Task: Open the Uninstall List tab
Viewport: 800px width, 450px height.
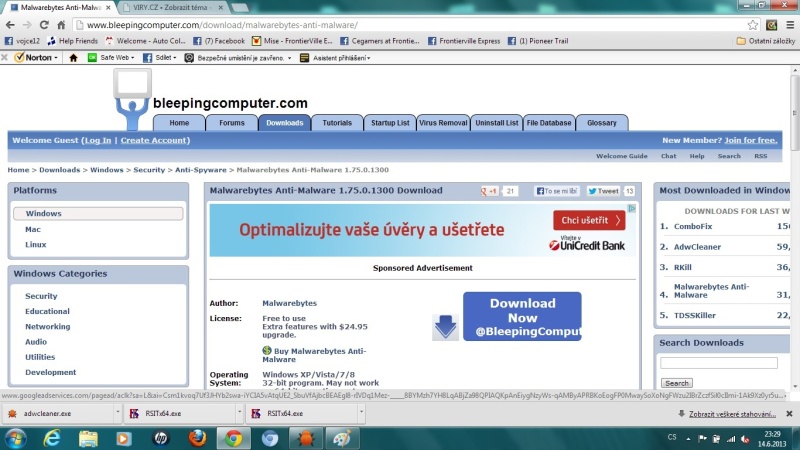Action: 496,123
